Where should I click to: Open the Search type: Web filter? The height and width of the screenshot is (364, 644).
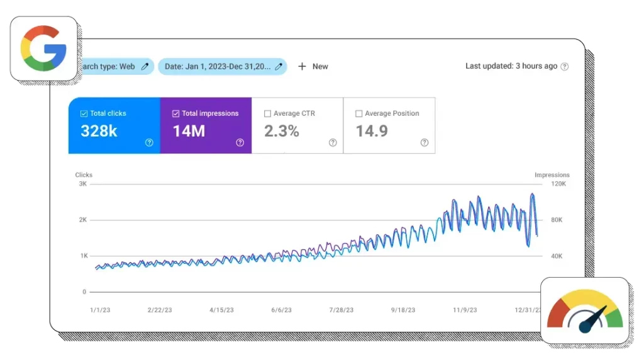point(110,66)
